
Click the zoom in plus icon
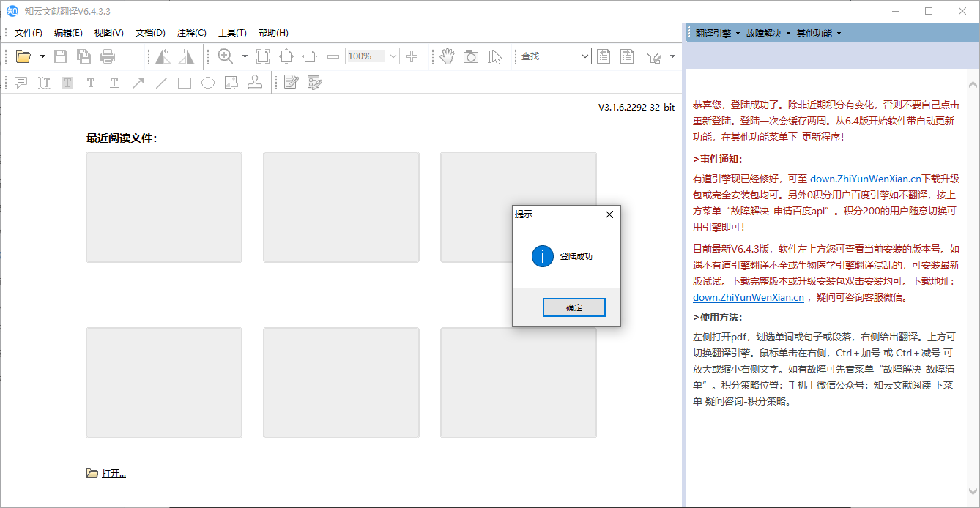click(412, 56)
